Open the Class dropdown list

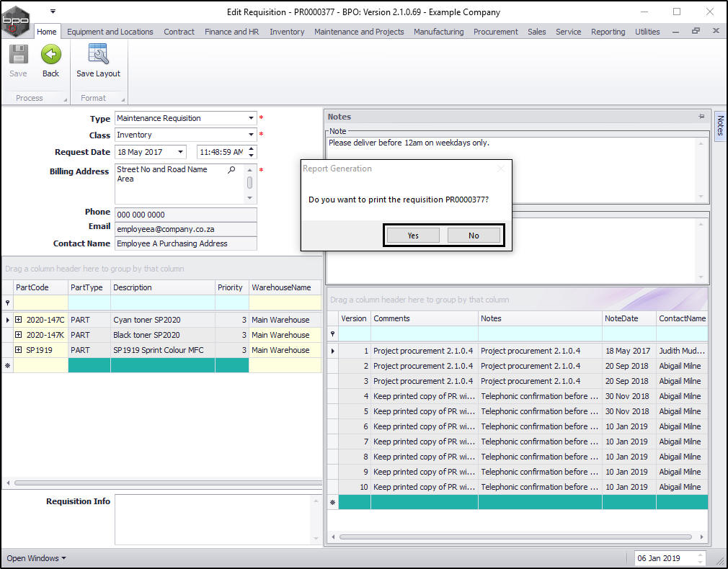pos(251,135)
